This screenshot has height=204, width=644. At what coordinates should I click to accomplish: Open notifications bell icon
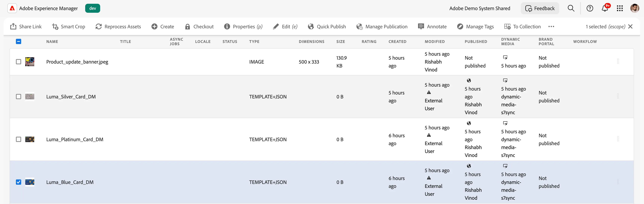605,8
